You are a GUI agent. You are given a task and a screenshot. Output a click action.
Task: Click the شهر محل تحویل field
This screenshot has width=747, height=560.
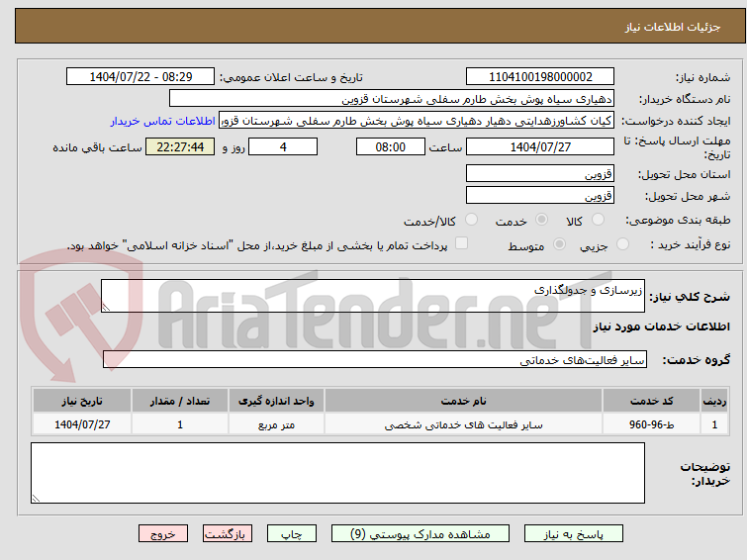[540, 195]
